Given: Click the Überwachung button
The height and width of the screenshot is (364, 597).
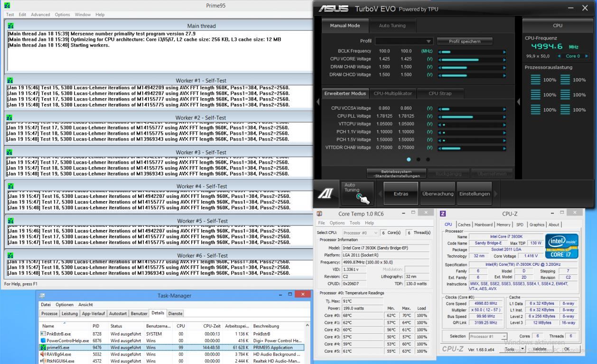Looking at the screenshot, I should [438, 194].
